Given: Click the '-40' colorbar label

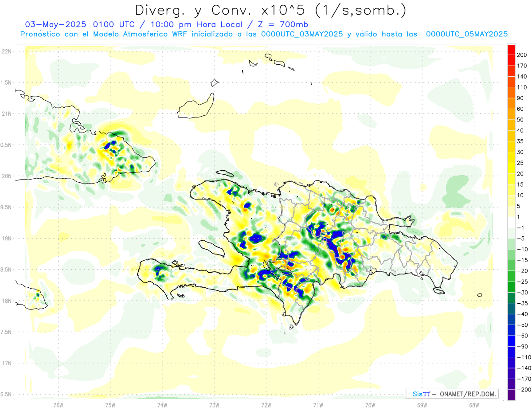Looking at the screenshot, I should point(523,314).
